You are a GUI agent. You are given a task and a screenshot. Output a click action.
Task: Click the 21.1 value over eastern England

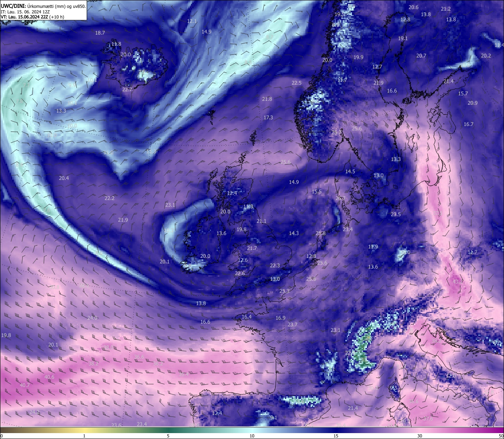[x=261, y=221]
